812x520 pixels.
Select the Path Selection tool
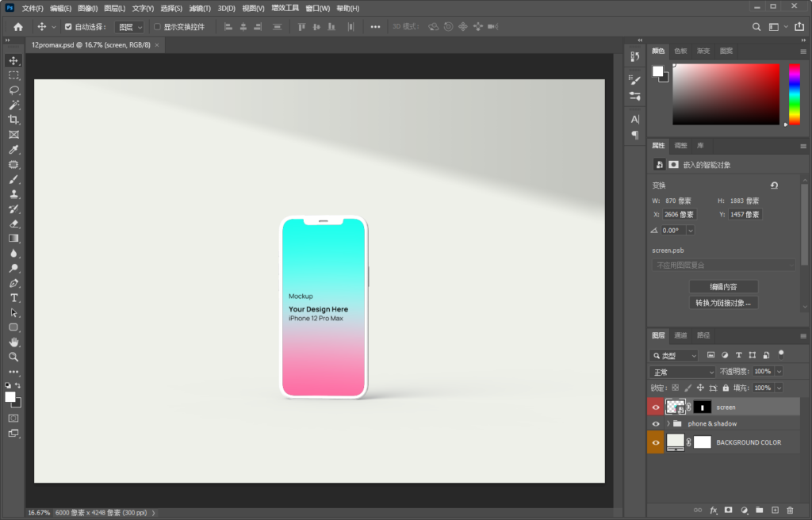[x=13, y=313]
